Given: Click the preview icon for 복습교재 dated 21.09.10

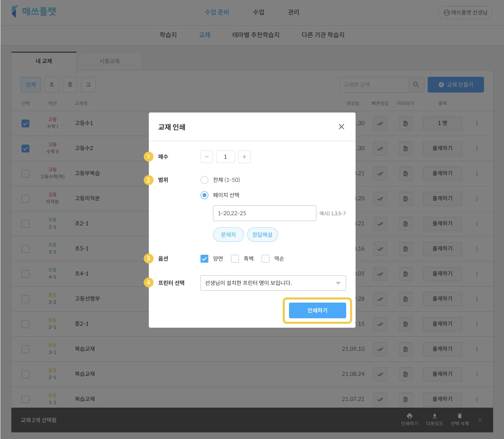Looking at the screenshot, I should click(406, 349).
